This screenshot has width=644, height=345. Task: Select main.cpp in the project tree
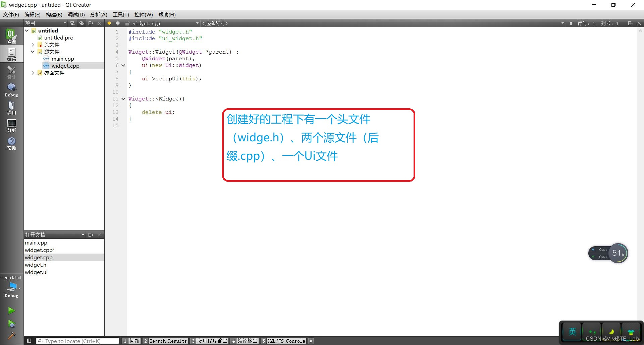pyautogui.click(x=63, y=59)
